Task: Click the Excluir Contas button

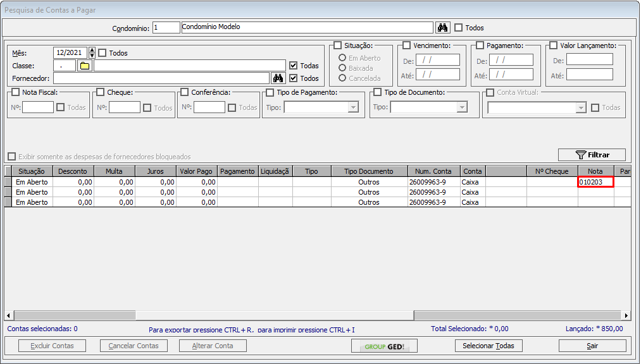Action: [53, 346]
